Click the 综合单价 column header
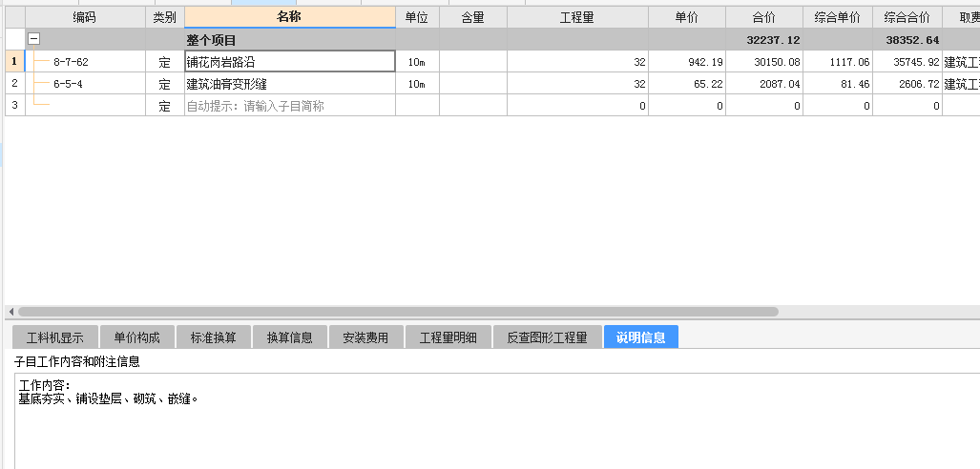Viewport: 980px width, 469px height. (838, 17)
